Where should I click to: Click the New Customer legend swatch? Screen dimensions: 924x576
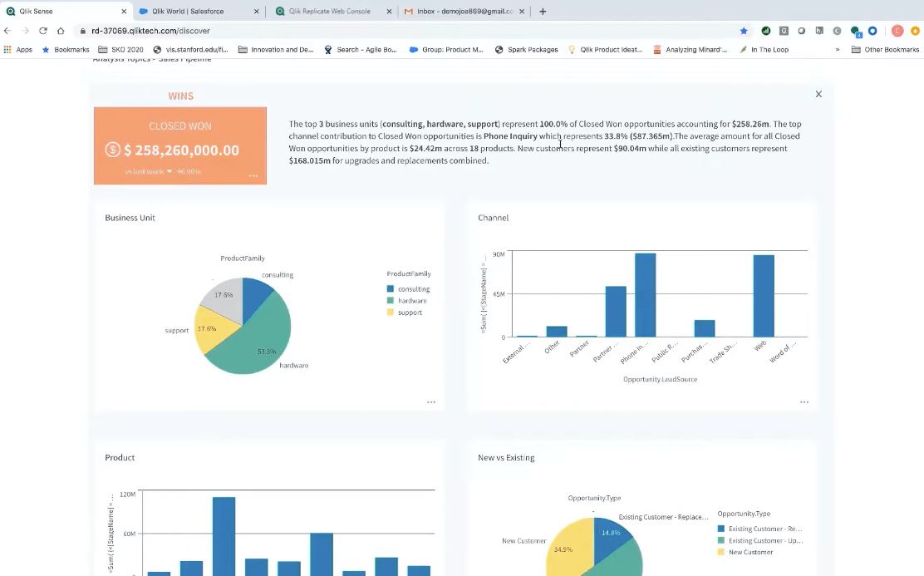tap(721, 553)
